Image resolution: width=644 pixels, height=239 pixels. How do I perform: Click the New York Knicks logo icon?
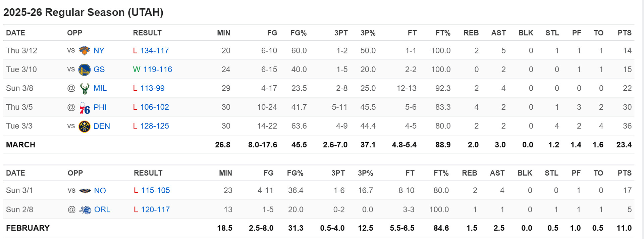pos(84,51)
